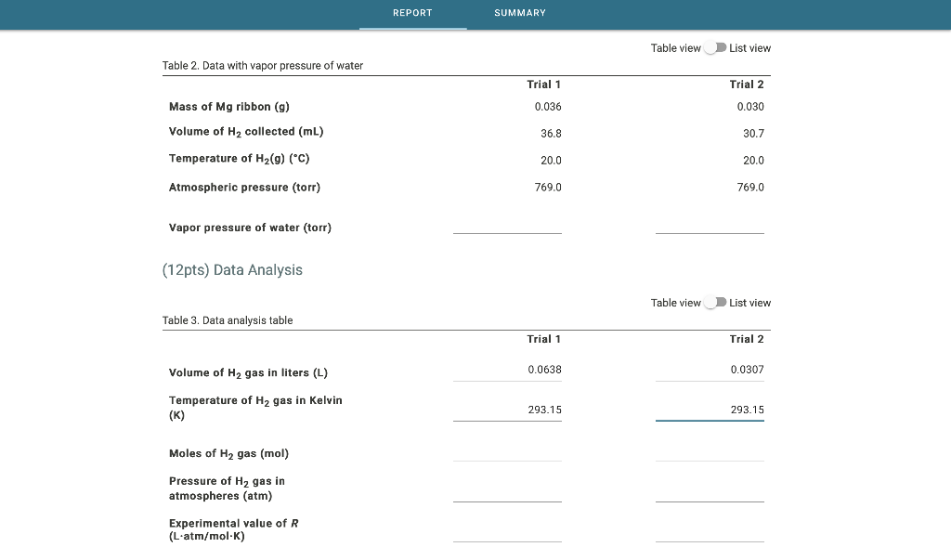
Task: Click the Pressure in atmospheres Trial 1 field
Action: 507,494
